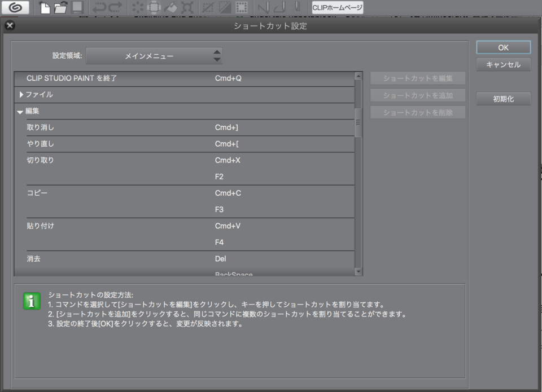This screenshot has height=392, width=542.
Task: Click the Cmd+] shortcut entry
Action: 226,127
